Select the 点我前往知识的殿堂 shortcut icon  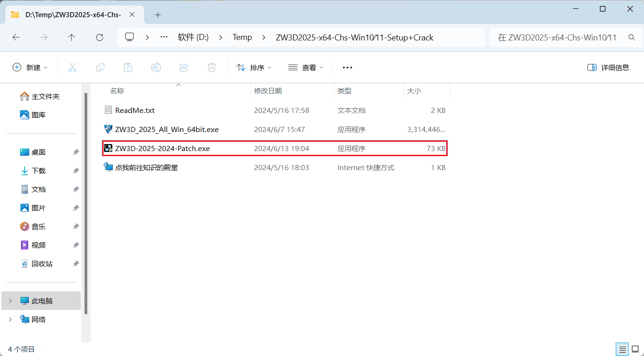coord(108,167)
